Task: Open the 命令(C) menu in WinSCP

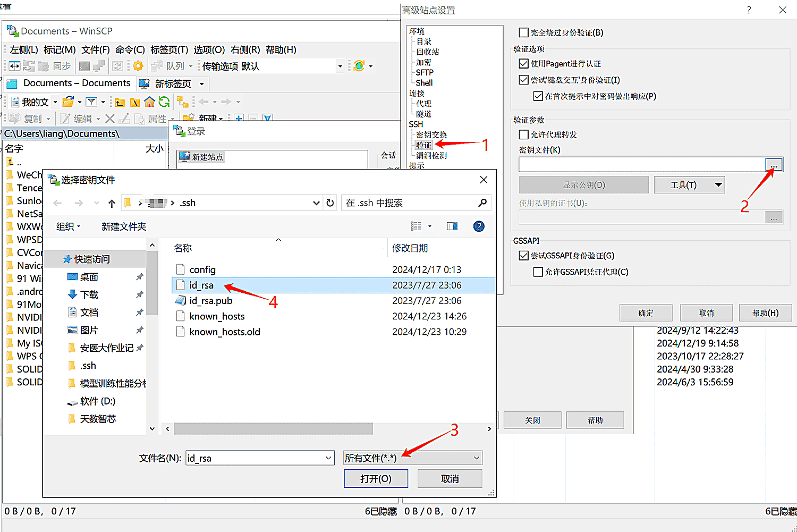Action: 130,49
